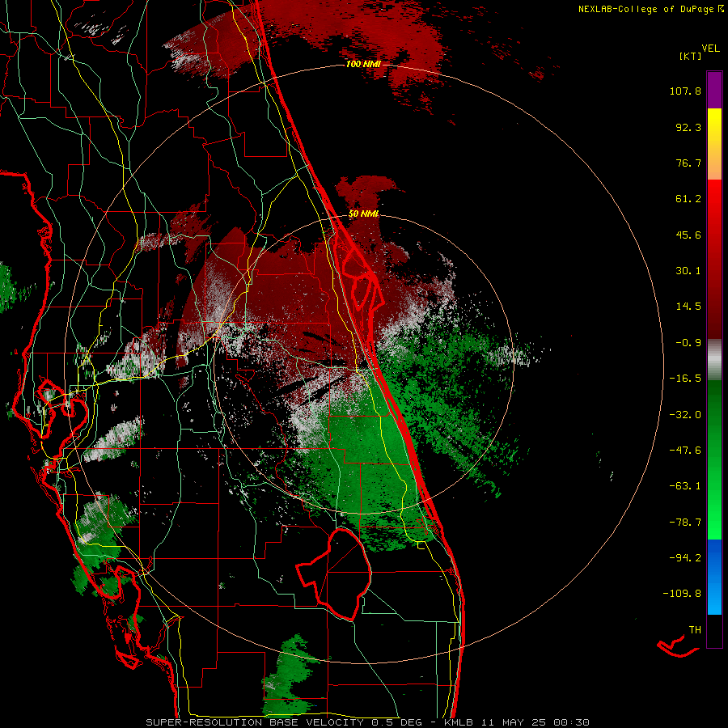
Task: Click the TH legend label
Action: (x=695, y=630)
